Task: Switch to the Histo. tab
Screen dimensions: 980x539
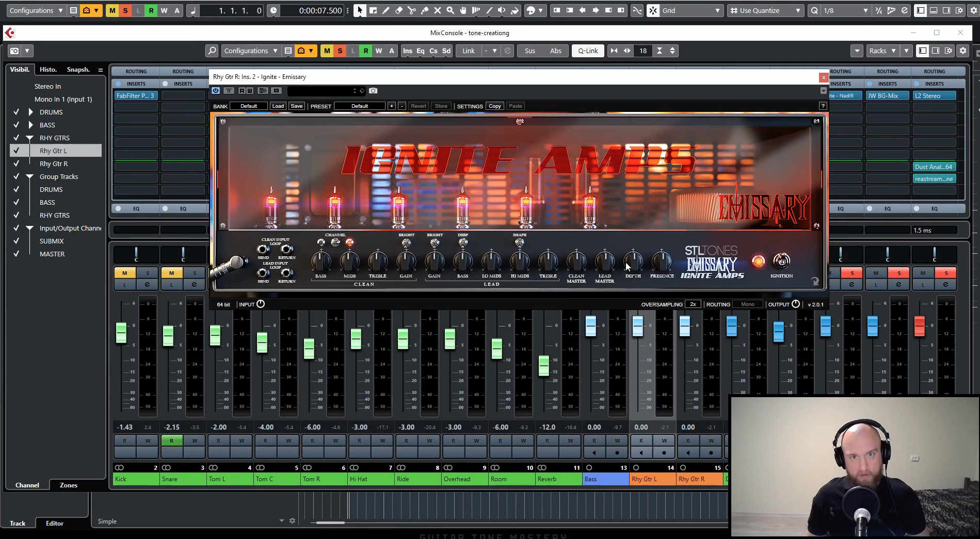Action: point(48,70)
